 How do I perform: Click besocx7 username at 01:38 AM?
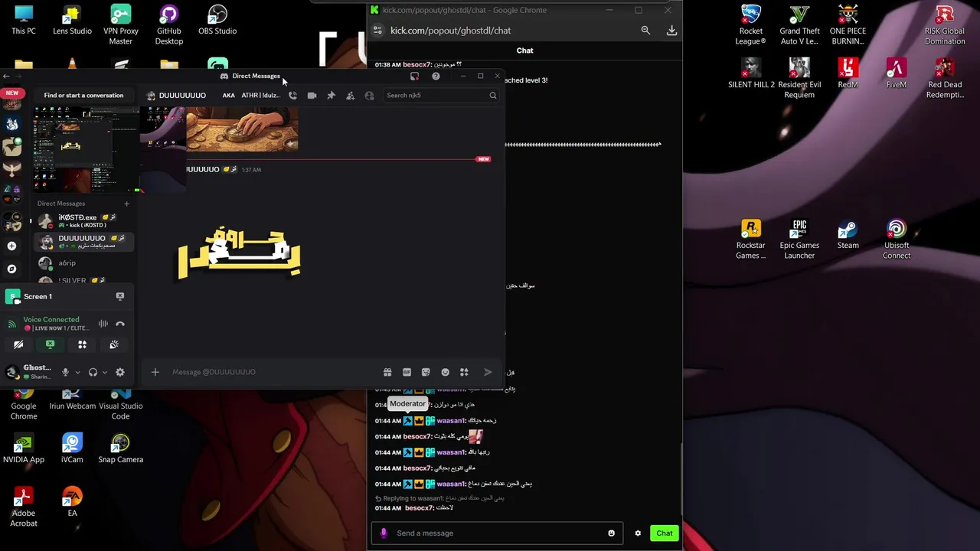[417, 65]
